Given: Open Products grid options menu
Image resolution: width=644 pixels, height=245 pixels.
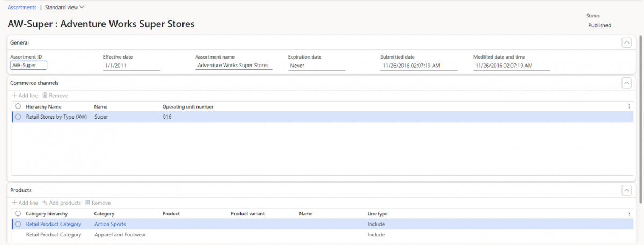Looking at the screenshot, I should point(629,213).
